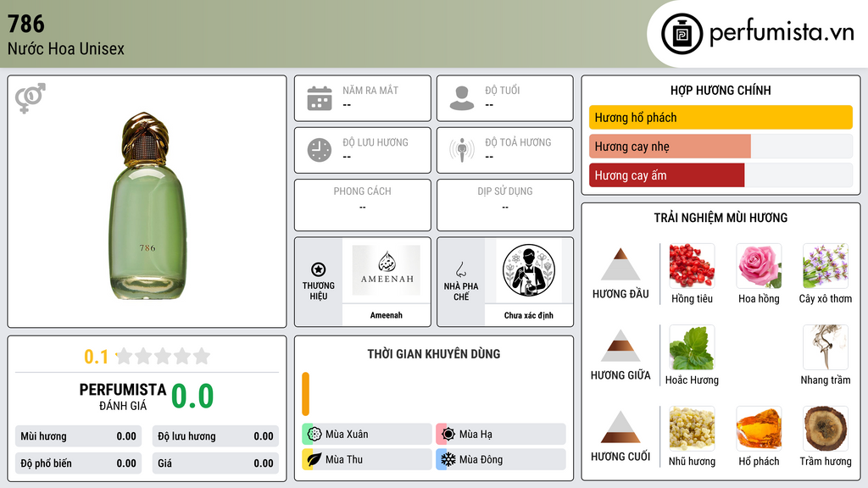Click the Ameenah brand name label

click(387, 315)
